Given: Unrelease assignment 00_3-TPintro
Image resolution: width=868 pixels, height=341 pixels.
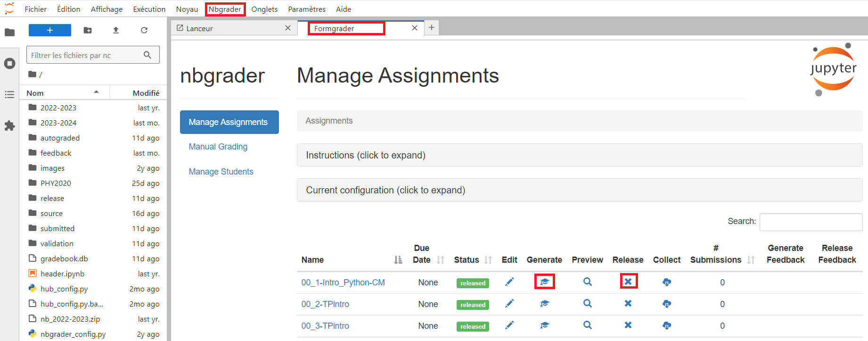Looking at the screenshot, I should pos(628,325).
